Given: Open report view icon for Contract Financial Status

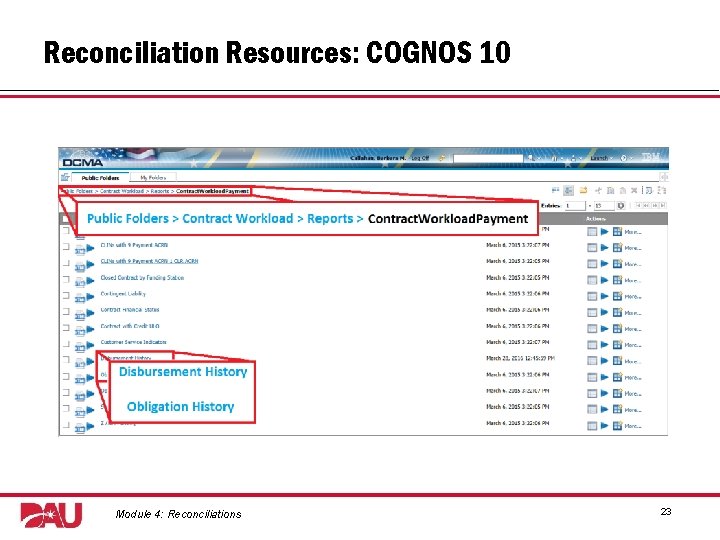Looking at the screenshot, I should (617, 312).
